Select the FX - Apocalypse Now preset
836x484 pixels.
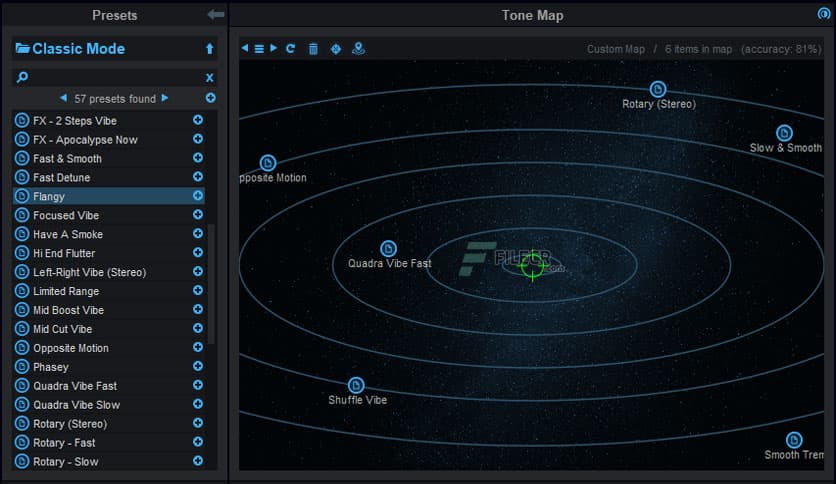[x=109, y=140]
